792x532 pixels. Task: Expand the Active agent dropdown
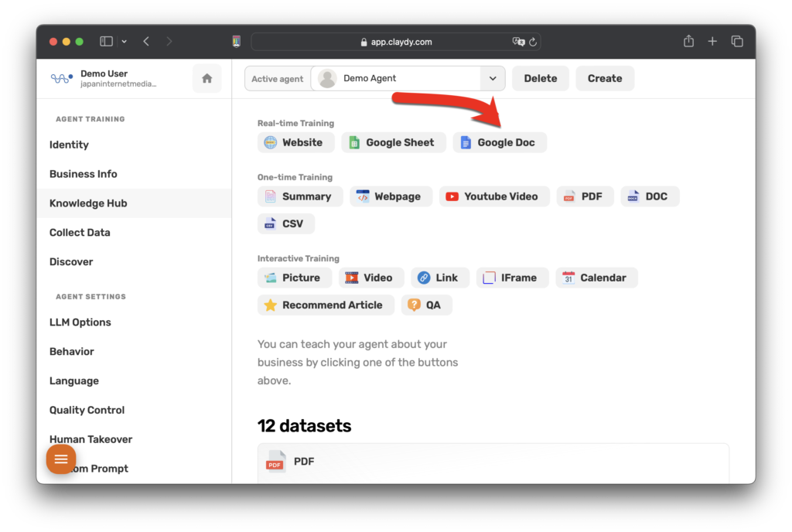click(x=492, y=79)
